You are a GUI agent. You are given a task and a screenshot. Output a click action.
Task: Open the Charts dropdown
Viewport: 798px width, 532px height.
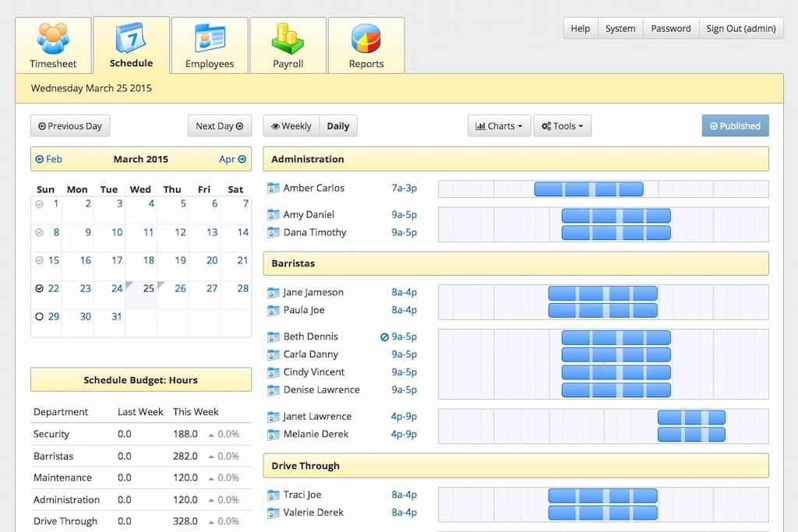(x=499, y=125)
